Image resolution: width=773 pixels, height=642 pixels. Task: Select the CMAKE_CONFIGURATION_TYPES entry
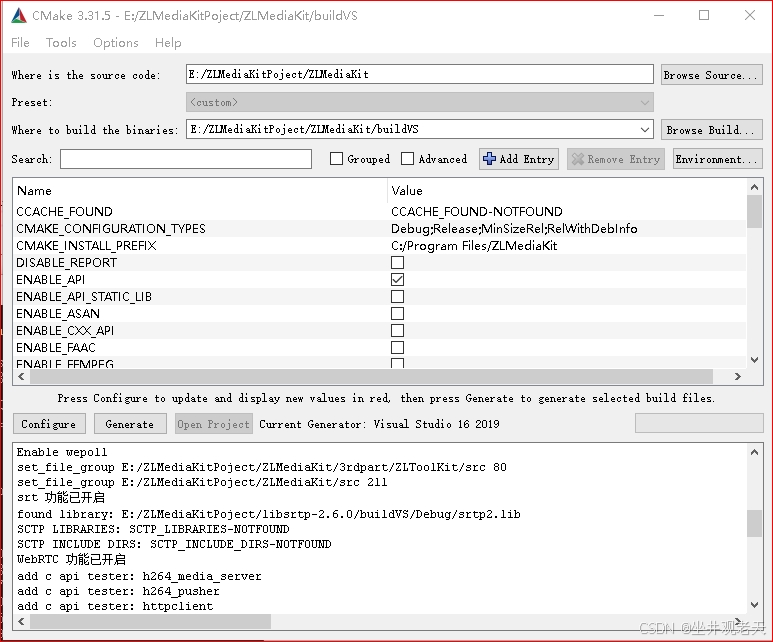(x=111, y=229)
